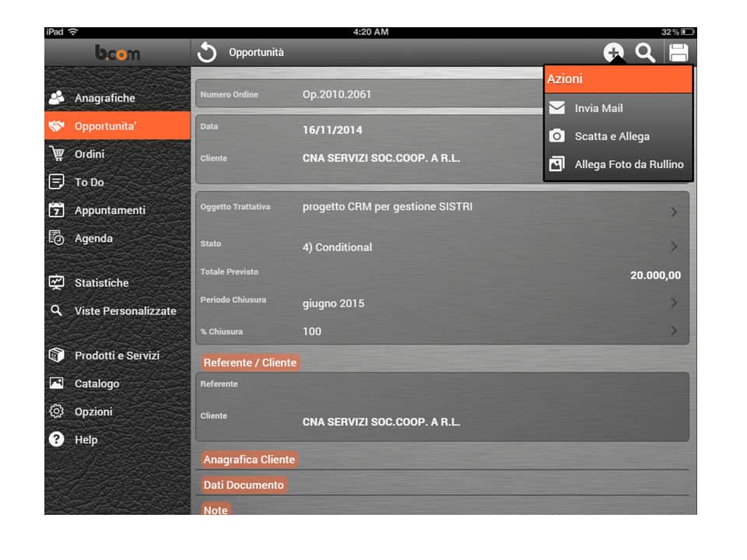The width and height of the screenshot is (747, 560).
Task: Open the Stato chevron for 4) Conditional
Action: coord(673,247)
